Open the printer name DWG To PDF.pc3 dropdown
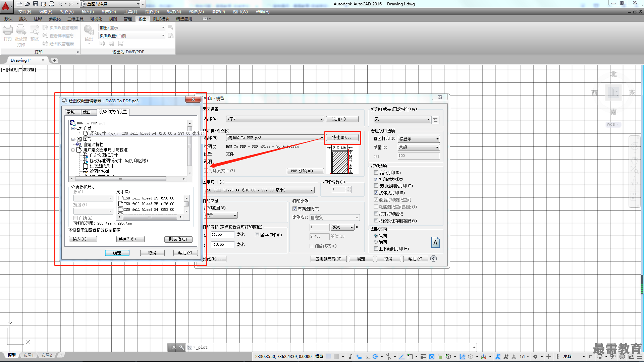This screenshot has width=644, height=362. (275, 138)
